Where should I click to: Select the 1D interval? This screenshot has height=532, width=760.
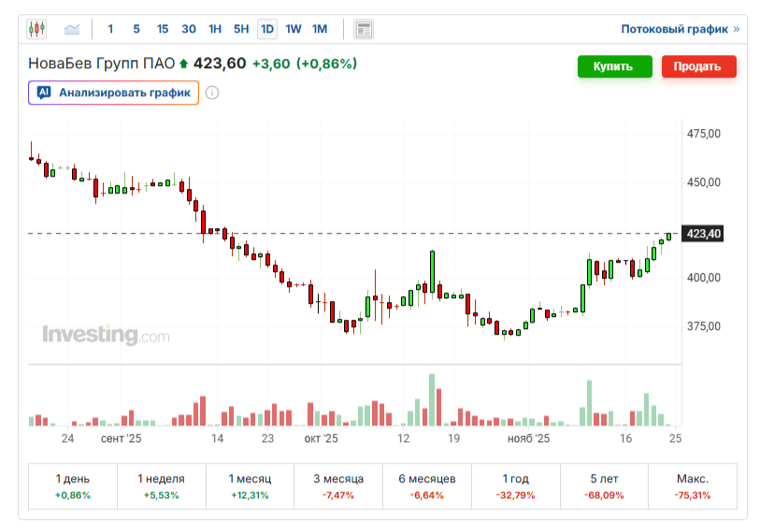click(x=267, y=29)
